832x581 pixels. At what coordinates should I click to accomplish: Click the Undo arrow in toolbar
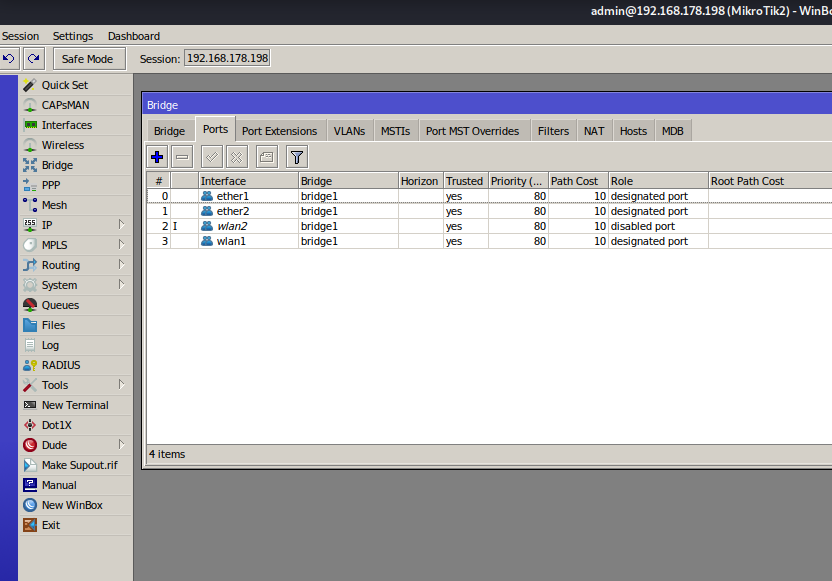click(9, 58)
